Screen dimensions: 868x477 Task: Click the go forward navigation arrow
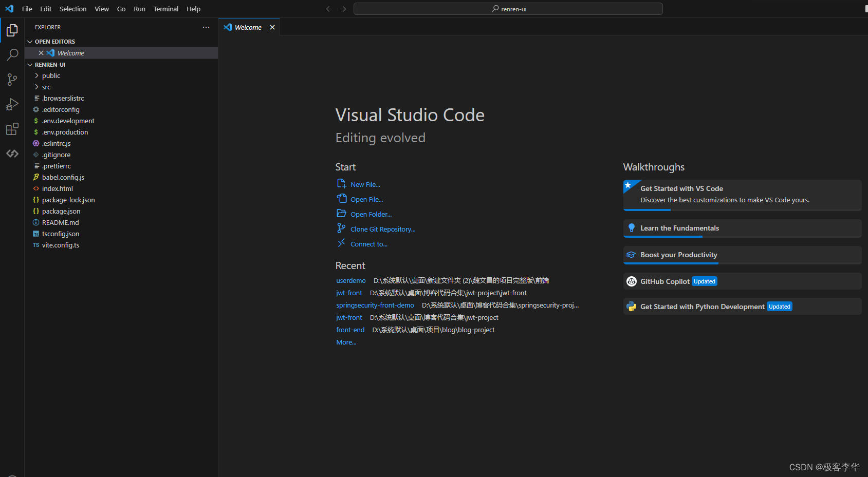(x=343, y=9)
